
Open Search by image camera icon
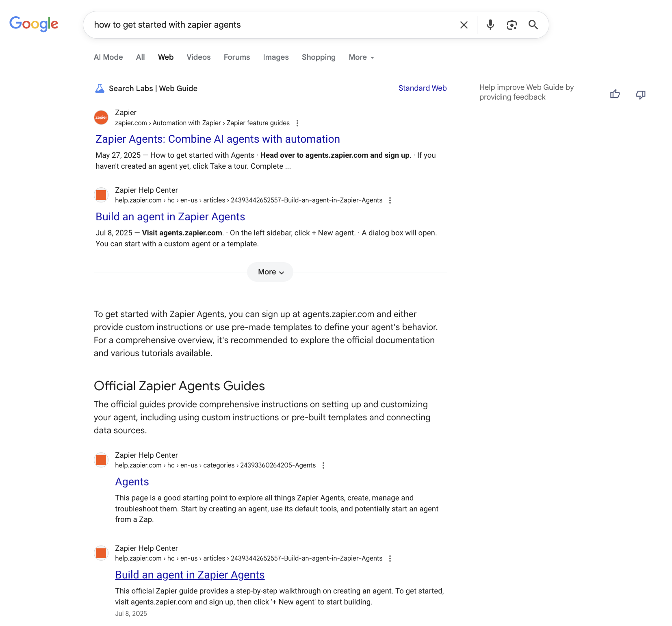click(x=512, y=25)
